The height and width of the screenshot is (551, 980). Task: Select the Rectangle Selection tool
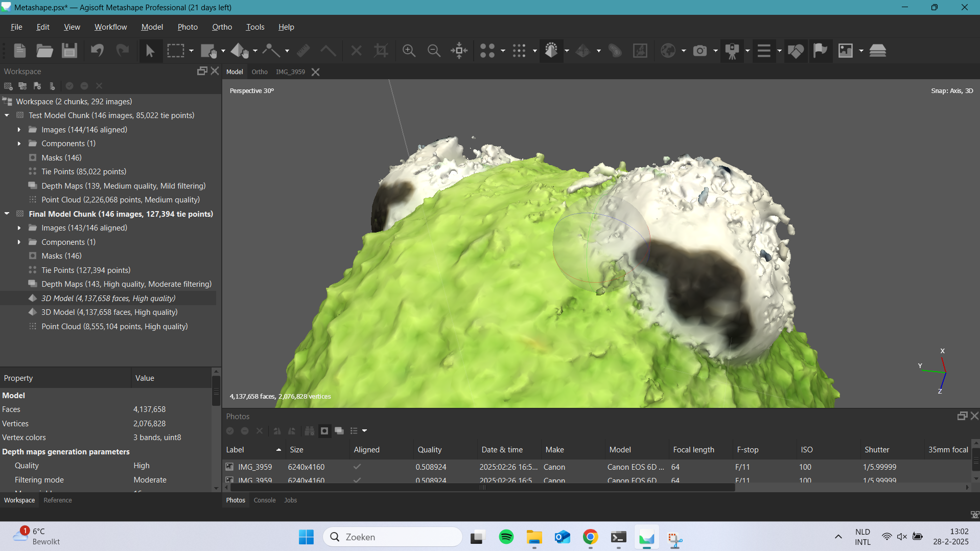tap(175, 51)
